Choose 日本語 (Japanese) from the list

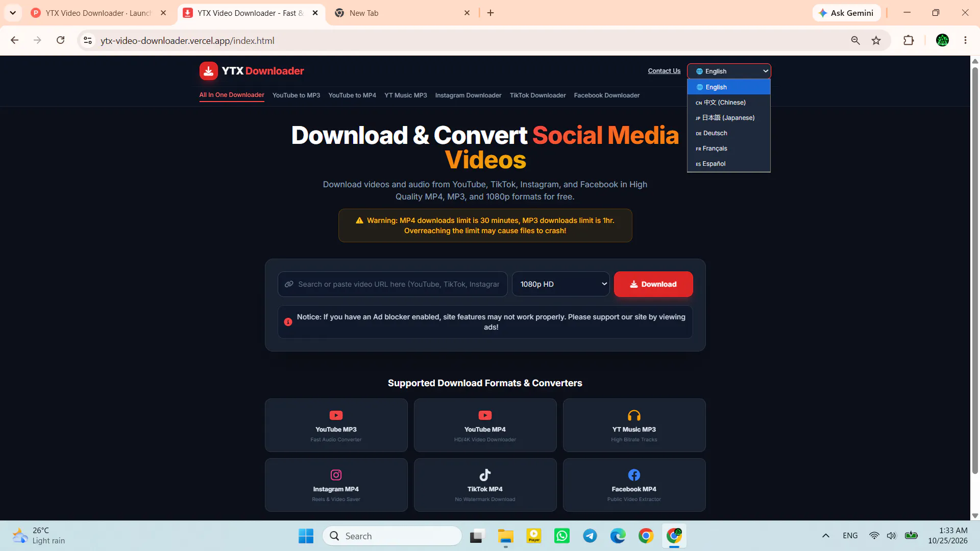pyautogui.click(x=729, y=118)
